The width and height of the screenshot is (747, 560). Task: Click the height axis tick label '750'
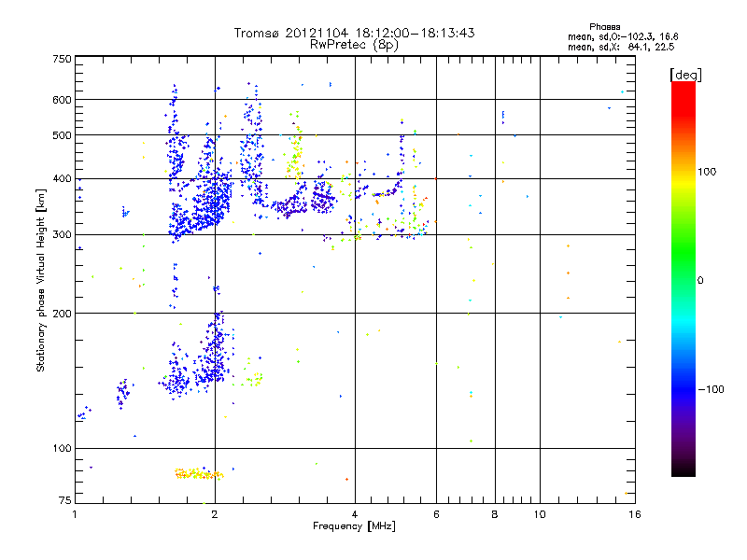(62, 59)
